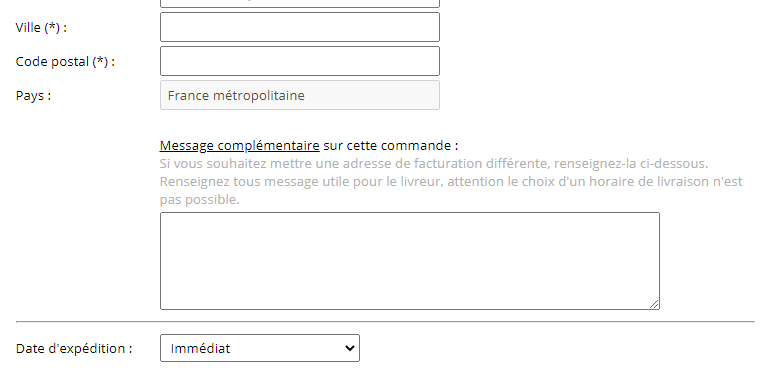Click the 'pas possible.' hint text

[200, 199]
